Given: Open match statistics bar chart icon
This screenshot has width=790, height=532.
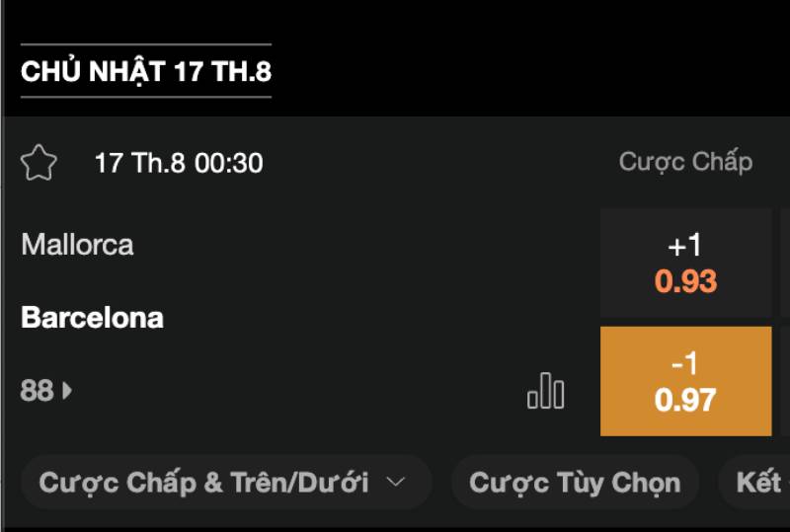Looking at the screenshot, I should coord(545,392).
